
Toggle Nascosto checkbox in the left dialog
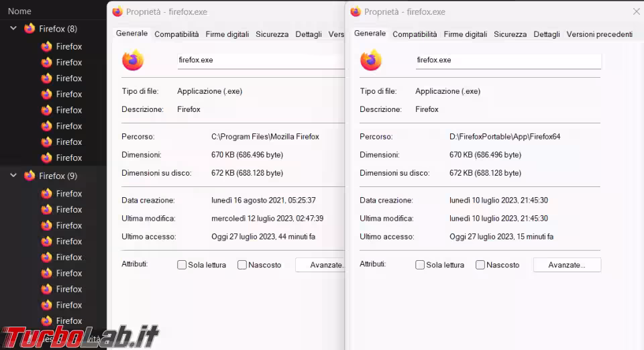click(242, 265)
